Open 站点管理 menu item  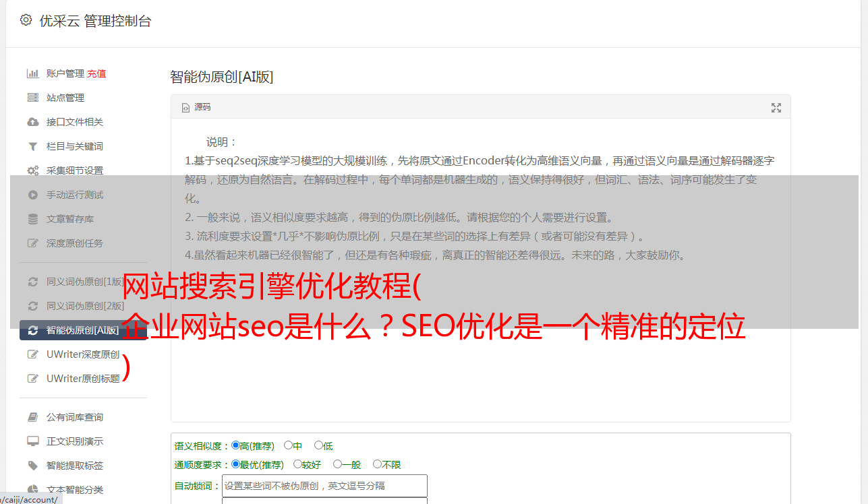(x=65, y=98)
